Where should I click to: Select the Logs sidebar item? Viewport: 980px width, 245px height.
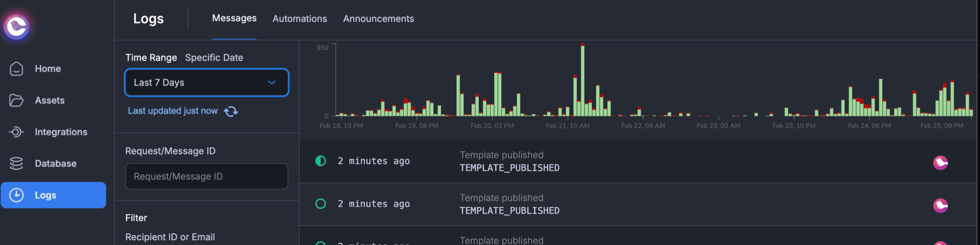(x=53, y=195)
